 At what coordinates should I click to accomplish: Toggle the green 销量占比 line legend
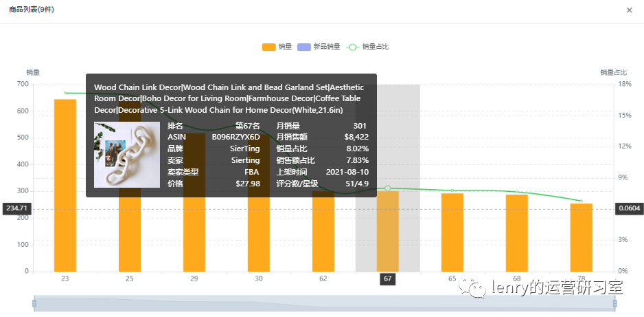(x=353, y=47)
